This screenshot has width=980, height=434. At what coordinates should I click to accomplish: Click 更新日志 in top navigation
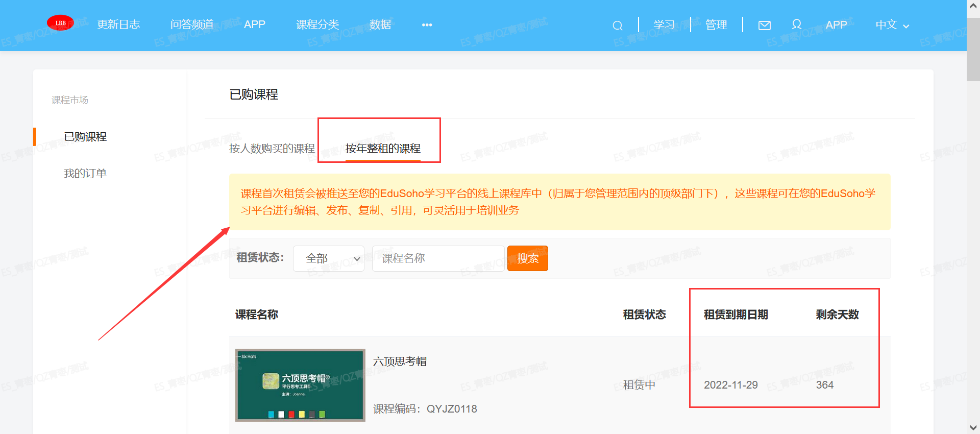pyautogui.click(x=118, y=25)
